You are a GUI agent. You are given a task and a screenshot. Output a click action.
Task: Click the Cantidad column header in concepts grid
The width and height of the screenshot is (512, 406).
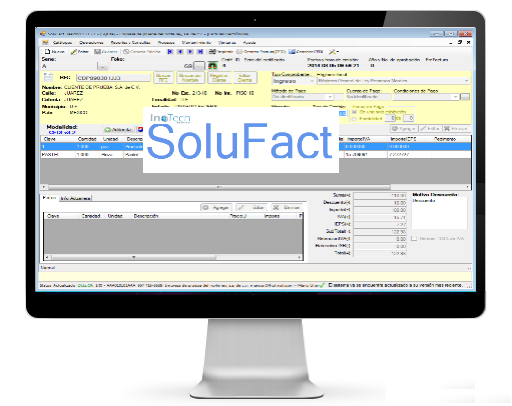click(x=88, y=139)
